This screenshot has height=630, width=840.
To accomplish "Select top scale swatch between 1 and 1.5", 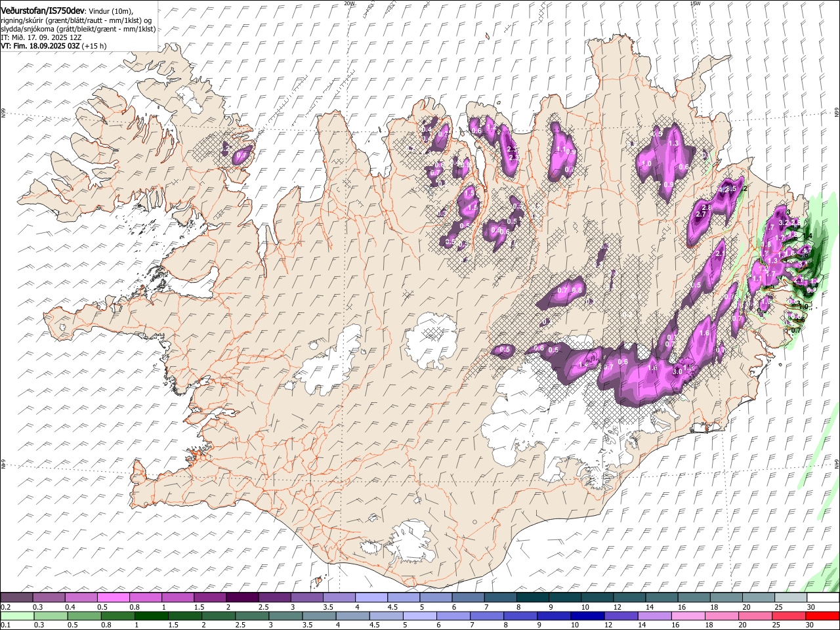I will click(178, 598).
